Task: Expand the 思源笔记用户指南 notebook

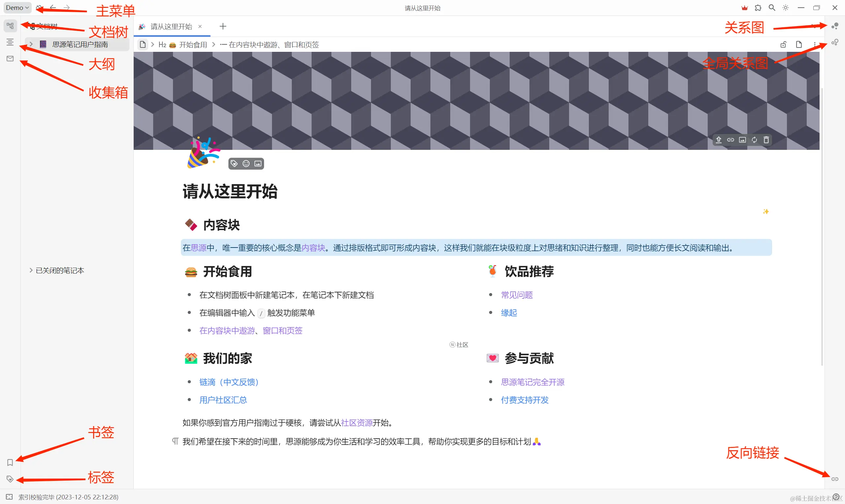Action: 31,44
